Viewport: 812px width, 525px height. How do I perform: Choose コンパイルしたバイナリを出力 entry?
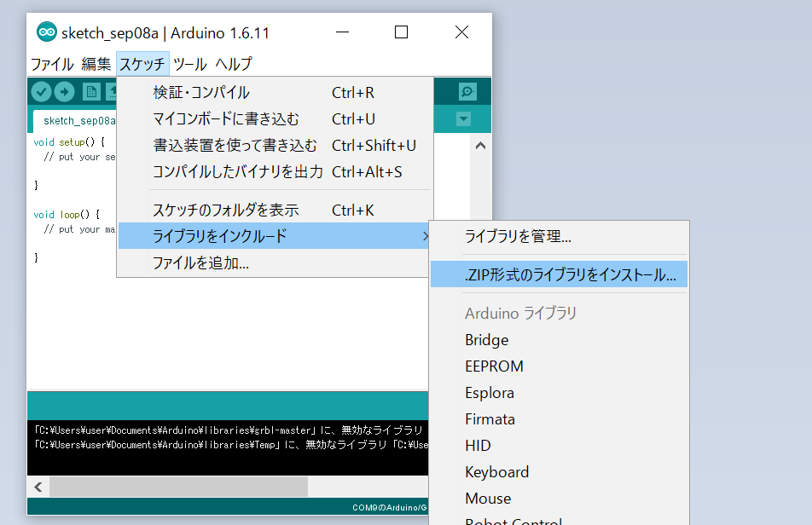pos(275,171)
